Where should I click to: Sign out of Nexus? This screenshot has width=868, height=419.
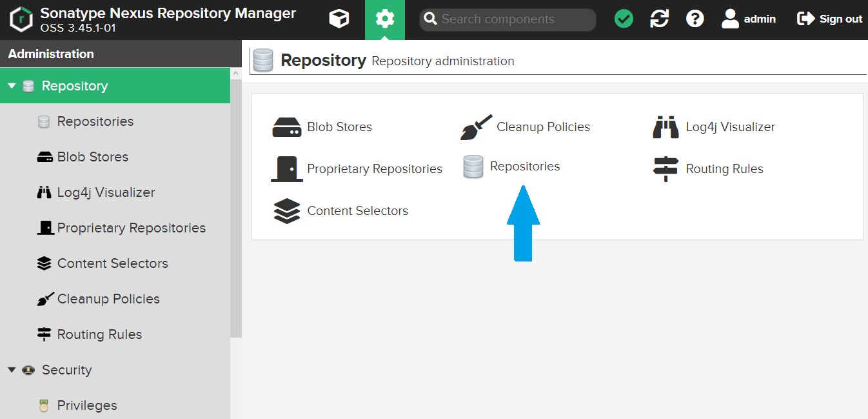coord(829,19)
